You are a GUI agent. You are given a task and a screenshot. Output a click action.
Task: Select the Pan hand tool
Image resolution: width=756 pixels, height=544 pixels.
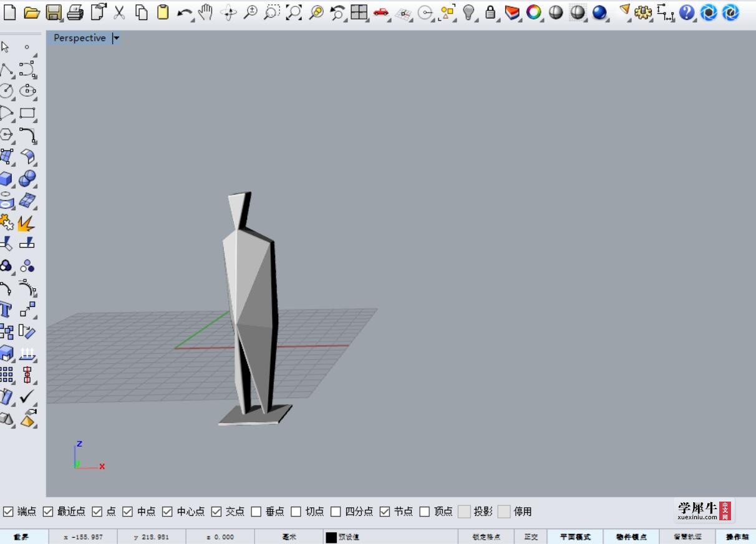pos(206,12)
